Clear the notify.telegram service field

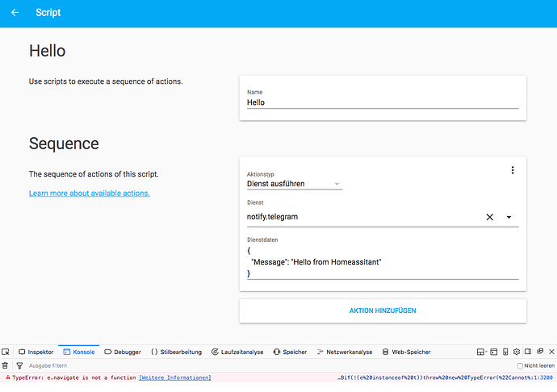tap(489, 217)
